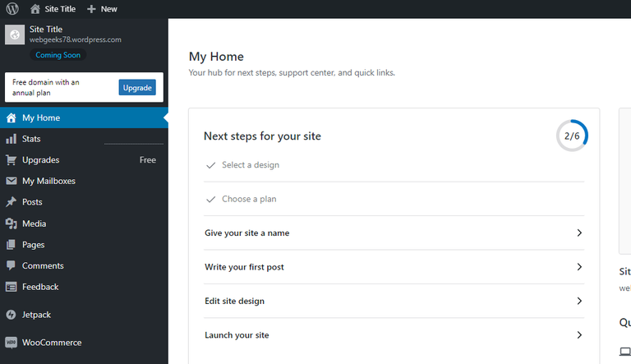Open the Stats bar chart icon

[x=12, y=139]
